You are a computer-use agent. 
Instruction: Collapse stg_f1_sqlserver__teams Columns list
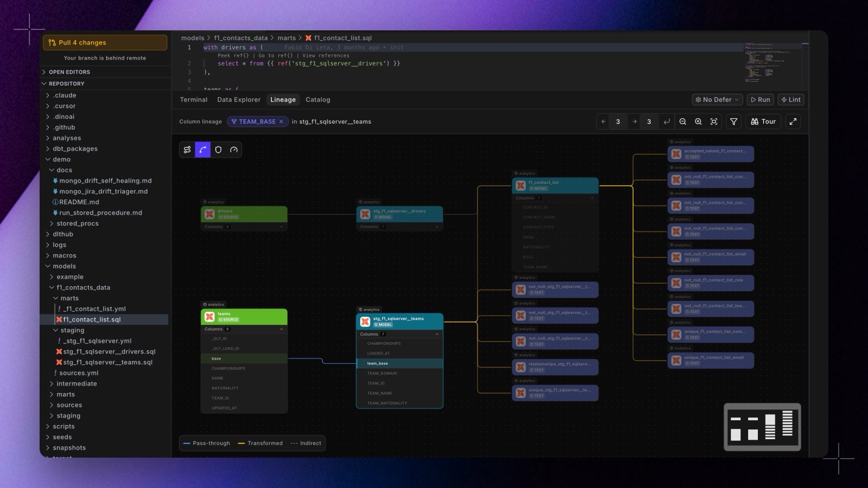tap(437, 334)
